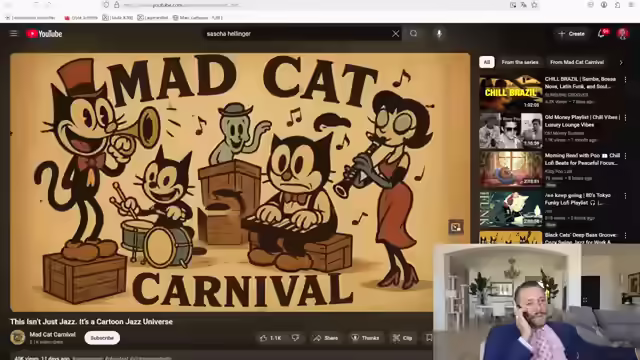
Task: Open the notifications bell
Action: 602,34
